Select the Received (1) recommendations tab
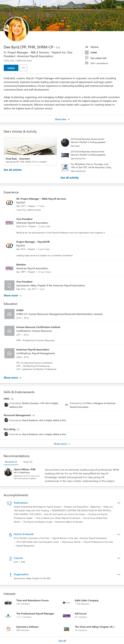The image size is (124, 644). tap(11, 462)
